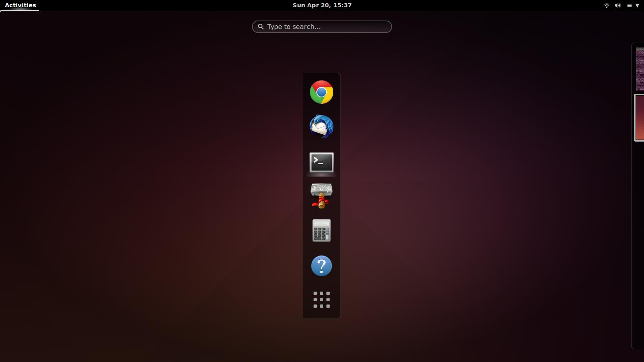Click inside the Type to search field

(x=322, y=27)
